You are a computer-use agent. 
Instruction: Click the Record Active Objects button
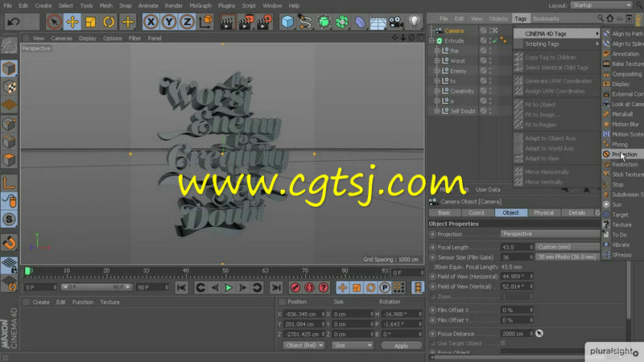(x=295, y=288)
